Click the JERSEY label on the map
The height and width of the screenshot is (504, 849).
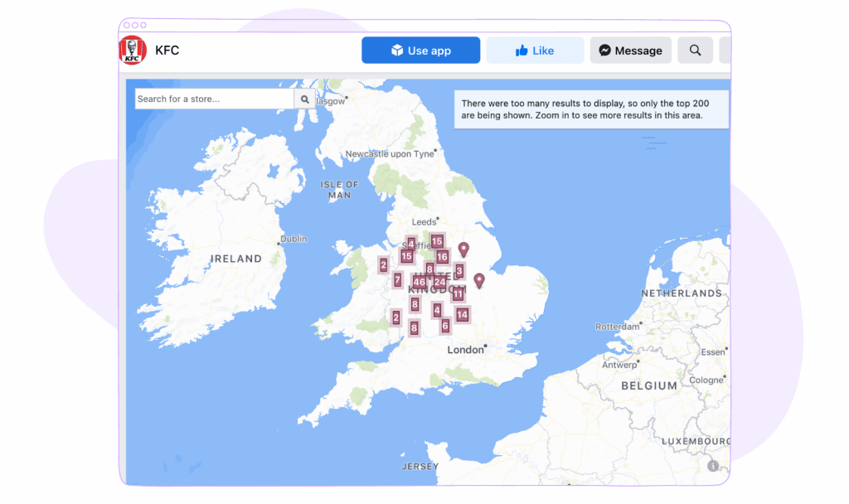click(x=420, y=467)
